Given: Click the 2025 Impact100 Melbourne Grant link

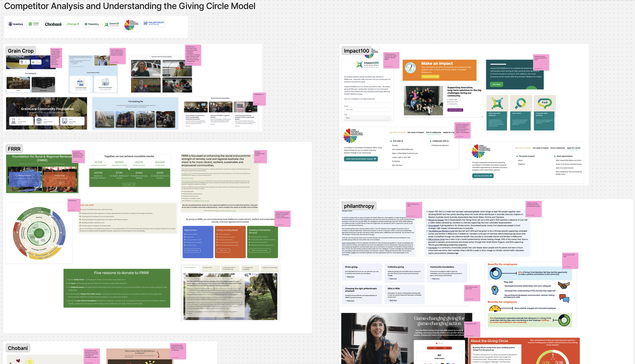Looking at the screenshot, I should pyautogui.click(x=568, y=160).
